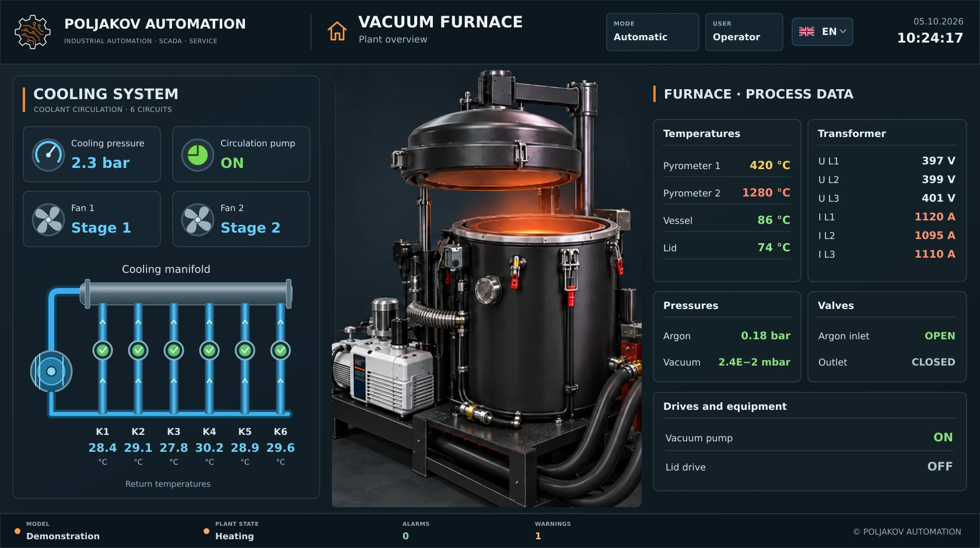Click the Poljakov Automation gear logo

tap(33, 31)
